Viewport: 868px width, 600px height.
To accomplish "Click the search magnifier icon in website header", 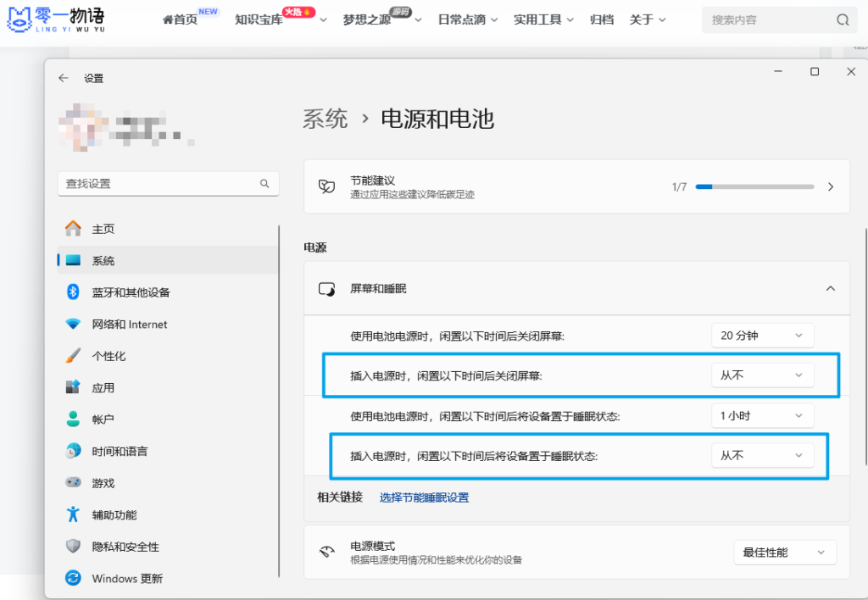I will click(x=842, y=19).
